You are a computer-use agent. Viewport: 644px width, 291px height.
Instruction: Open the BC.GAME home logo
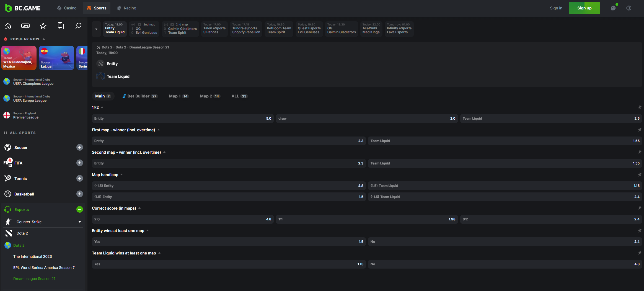point(23,8)
